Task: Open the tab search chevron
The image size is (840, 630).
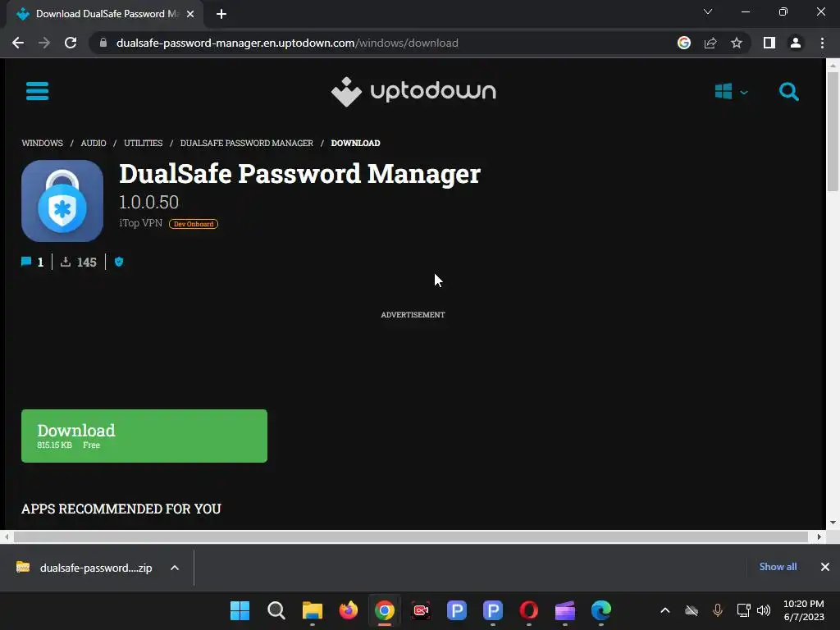Action: click(x=708, y=11)
